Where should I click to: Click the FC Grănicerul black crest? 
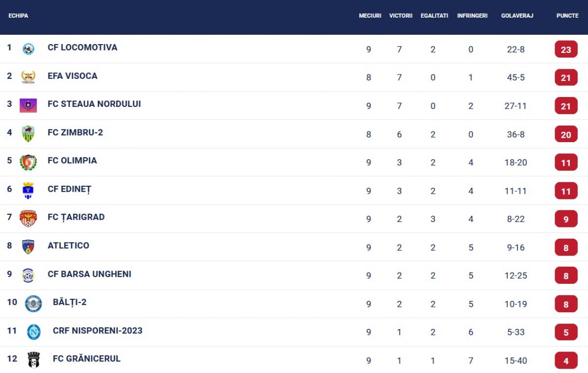34,360
